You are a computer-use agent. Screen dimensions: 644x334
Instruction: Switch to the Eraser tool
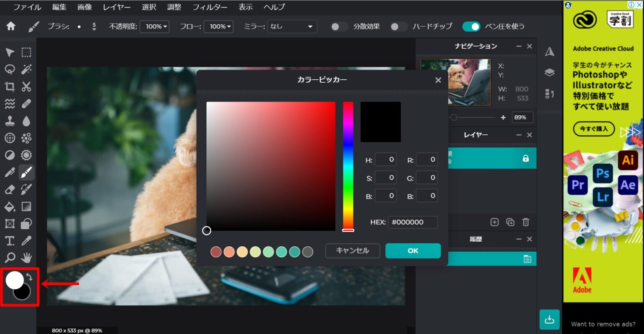(10, 189)
